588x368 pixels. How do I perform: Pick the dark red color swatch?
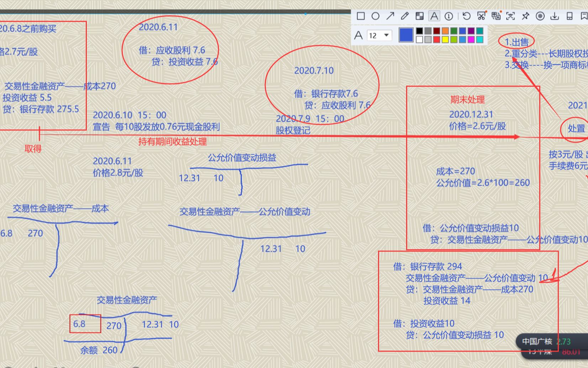pos(437,31)
